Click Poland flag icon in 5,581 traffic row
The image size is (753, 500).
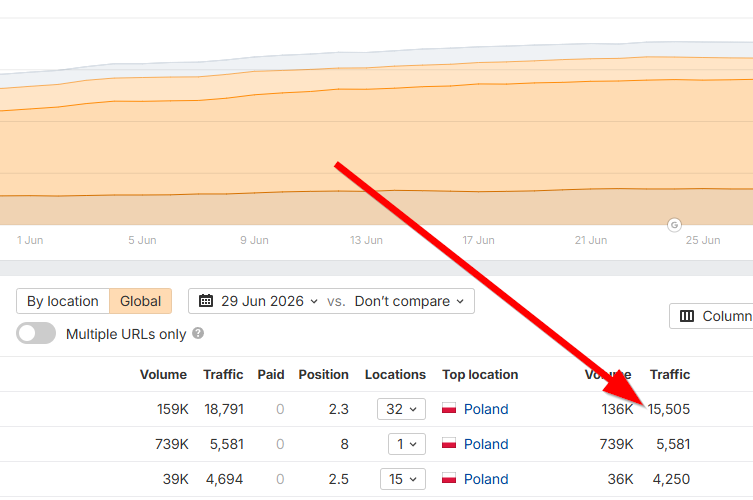[449, 444]
